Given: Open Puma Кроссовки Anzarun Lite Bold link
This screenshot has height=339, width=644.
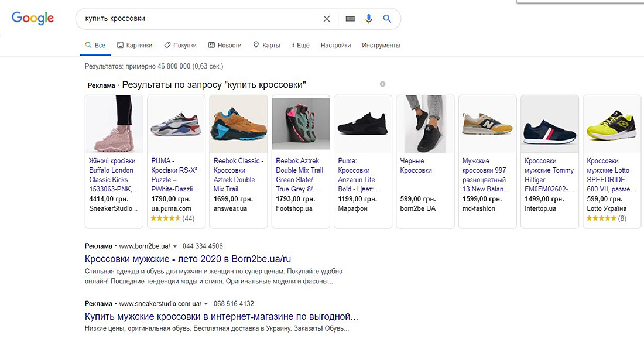Looking at the screenshot, I should [359, 175].
